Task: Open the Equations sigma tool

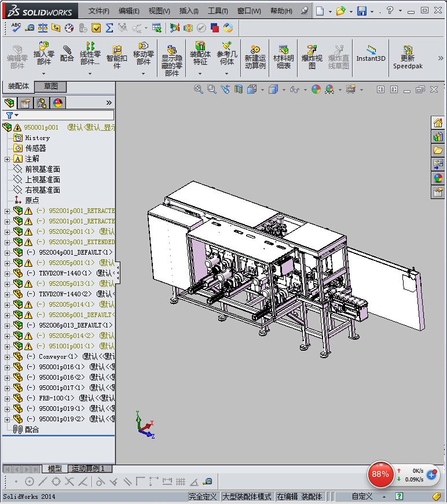Action: click(109, 28)
